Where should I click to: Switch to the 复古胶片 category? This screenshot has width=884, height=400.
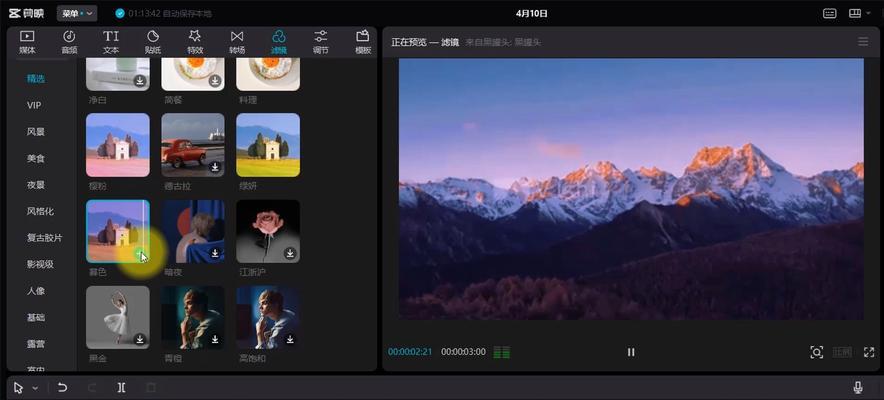tap(45, 238)
